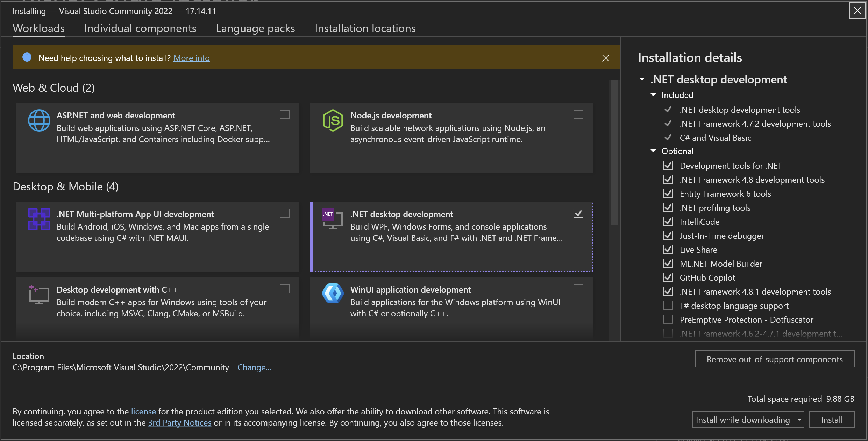Screen dimensions: 868x441
Task: Check the ASP.NET and web development workload
Action: point(285,114)
